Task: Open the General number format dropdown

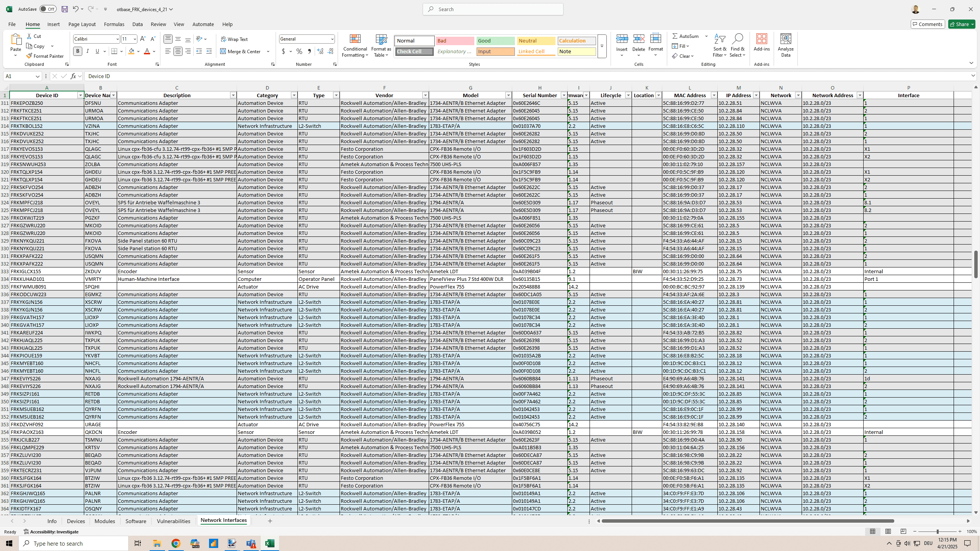Action: [x=332, y=39]
